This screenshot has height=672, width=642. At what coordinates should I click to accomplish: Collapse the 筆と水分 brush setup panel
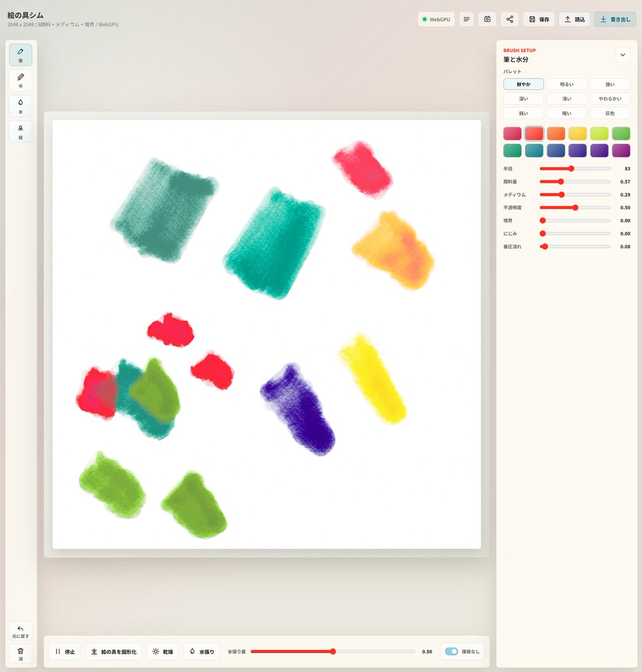(622, 55)
